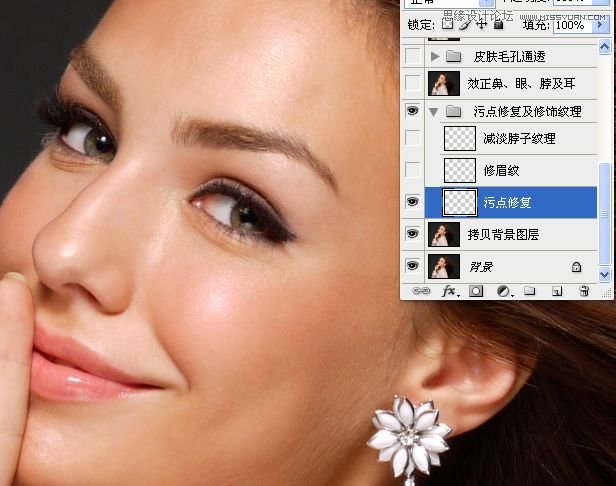616x486 pixels.
Task: Select layer group named 皮肤毛孔通透
Action: [x=509, y=57]
